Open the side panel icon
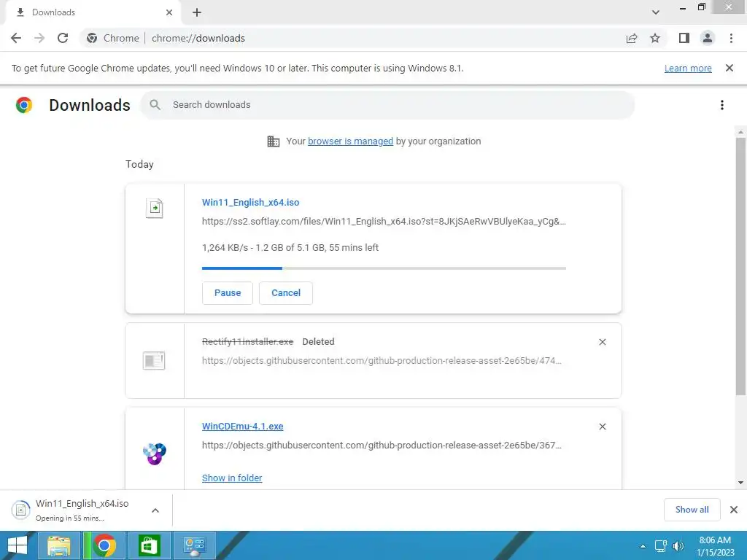 pos(684,38)
